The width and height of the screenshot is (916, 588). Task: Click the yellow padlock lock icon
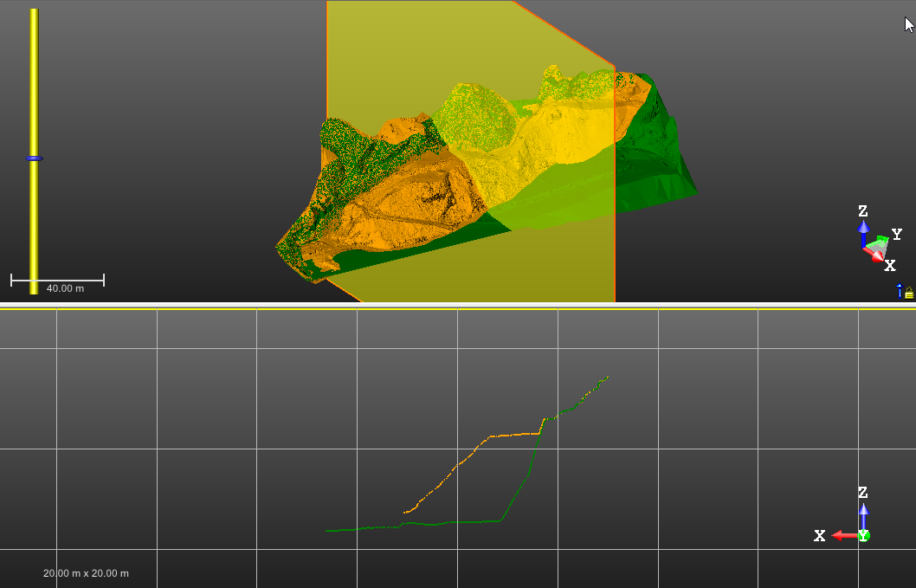909,294
